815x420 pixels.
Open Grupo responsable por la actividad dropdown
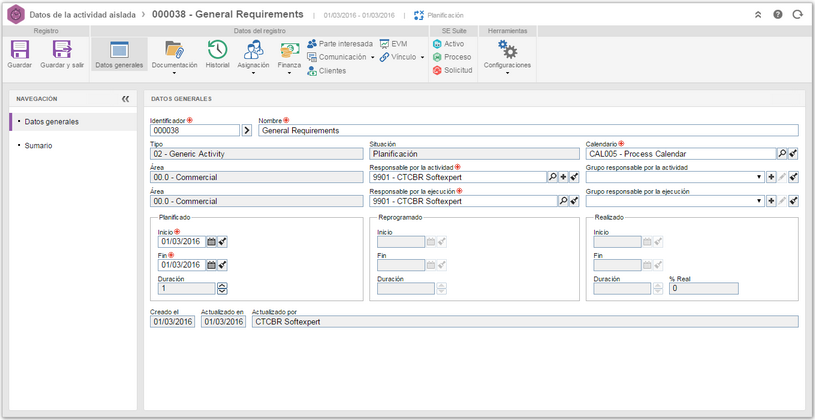[760, 177]
